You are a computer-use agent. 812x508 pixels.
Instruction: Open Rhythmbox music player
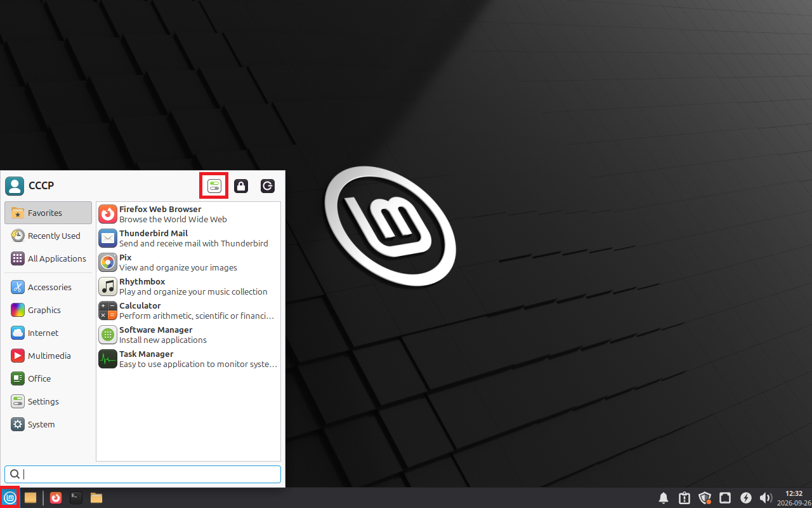pos(188,286)
